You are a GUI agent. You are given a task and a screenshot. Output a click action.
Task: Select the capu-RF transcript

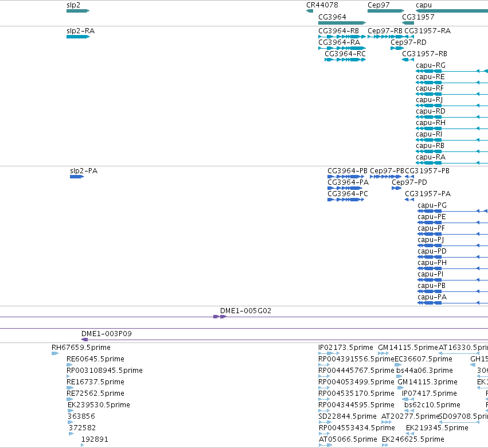click(x=452, y=94)
